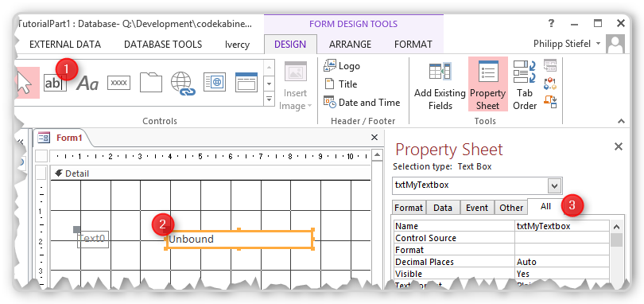Select the Navigation Control tool
This screenshot has height=304, width=644.
(246, 82)
